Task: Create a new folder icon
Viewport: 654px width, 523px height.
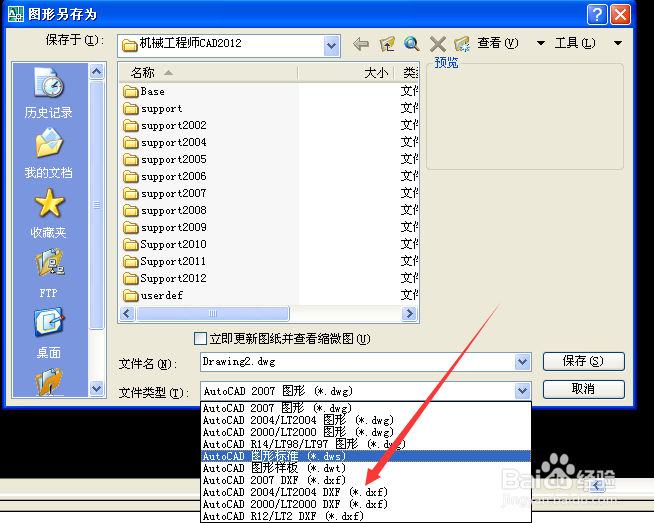Action: pos(462,43)
